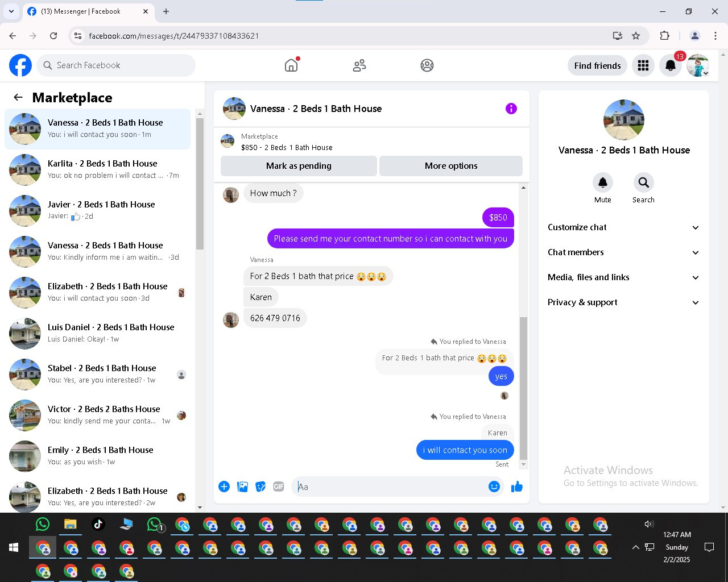Open Victor 2 Beds 2 Baths House chat

pos(97,415)
